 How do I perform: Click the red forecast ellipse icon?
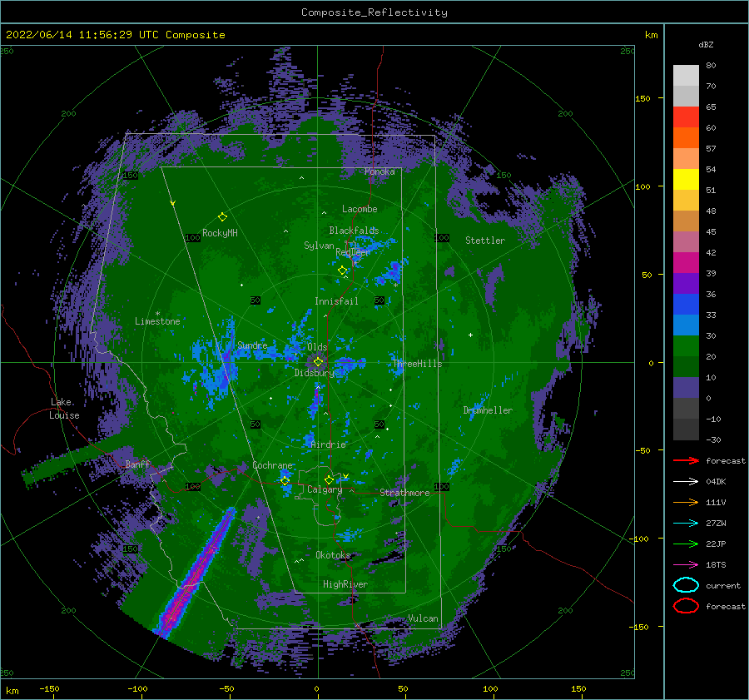click(x=686, y=606)
